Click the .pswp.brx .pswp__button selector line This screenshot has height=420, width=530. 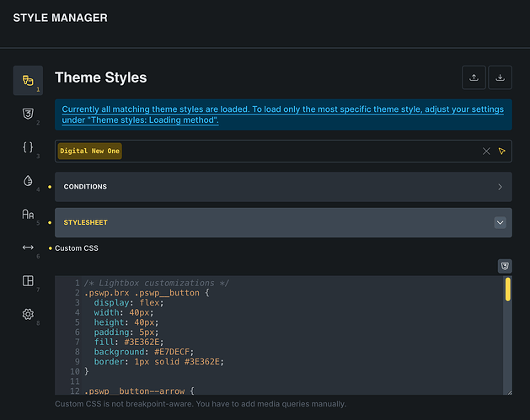[x=147, y=293]
